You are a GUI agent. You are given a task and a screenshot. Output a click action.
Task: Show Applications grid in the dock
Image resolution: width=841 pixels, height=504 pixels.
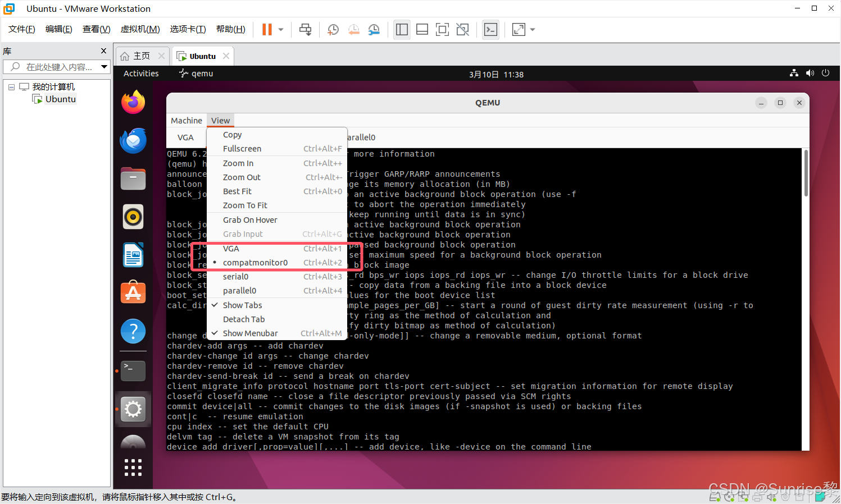(133, 467)
